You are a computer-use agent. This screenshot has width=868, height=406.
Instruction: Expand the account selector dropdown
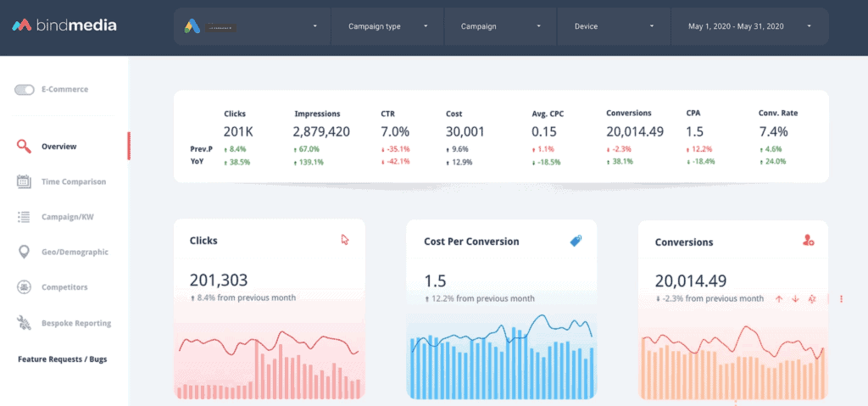253,26
